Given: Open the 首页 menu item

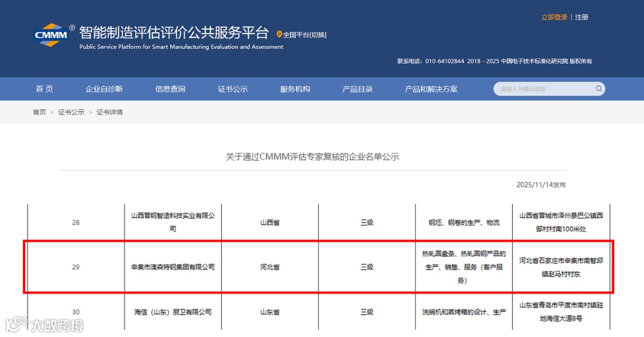Looking at the screenshot, I should [x=44, y=89].
